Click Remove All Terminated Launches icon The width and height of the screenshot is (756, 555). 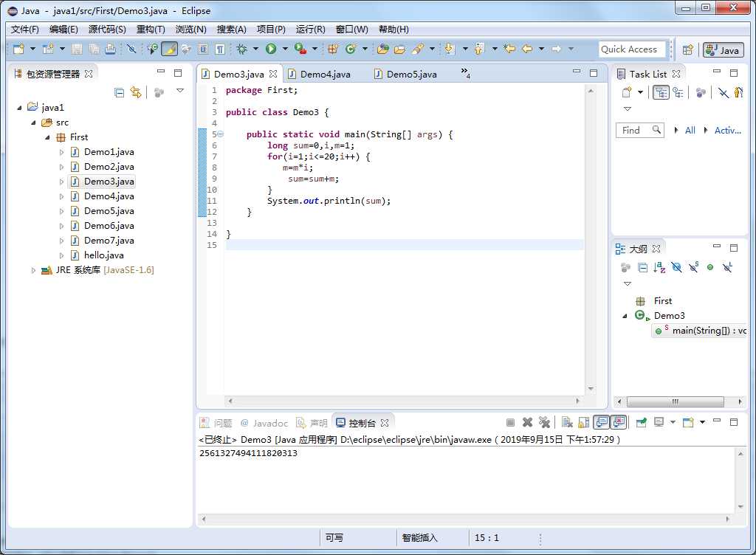[x=544, y=422]
